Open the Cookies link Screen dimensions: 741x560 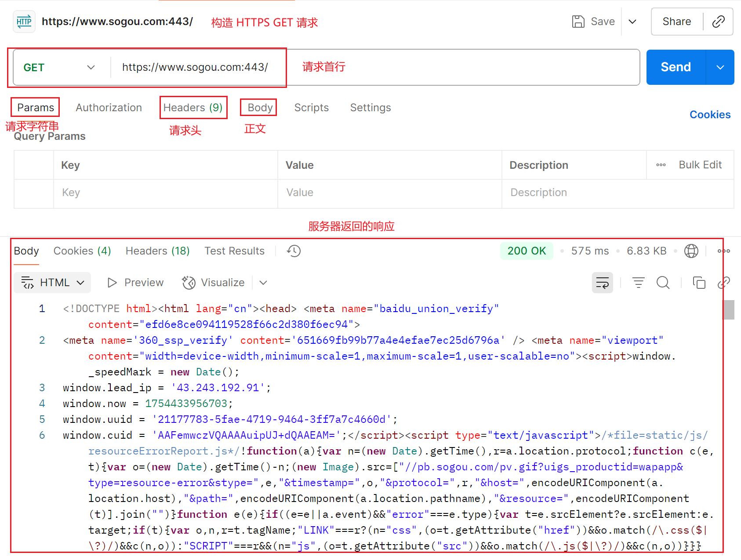pos(710,115)
